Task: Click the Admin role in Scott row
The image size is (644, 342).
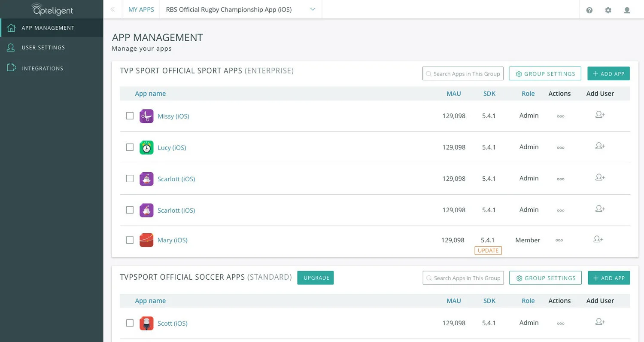Action: 529,323
